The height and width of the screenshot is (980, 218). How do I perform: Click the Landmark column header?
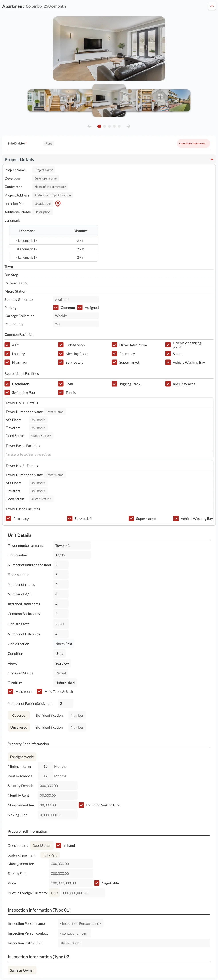(27, 230)
